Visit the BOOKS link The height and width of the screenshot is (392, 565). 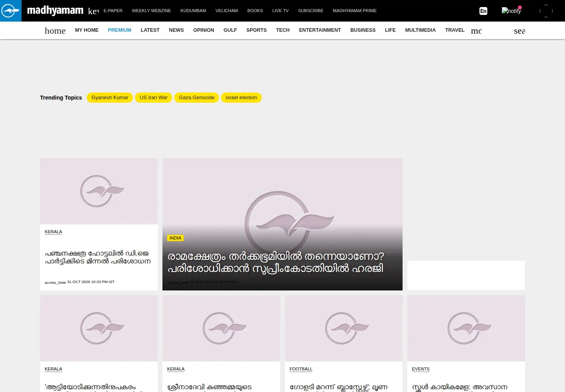point(255,11)
